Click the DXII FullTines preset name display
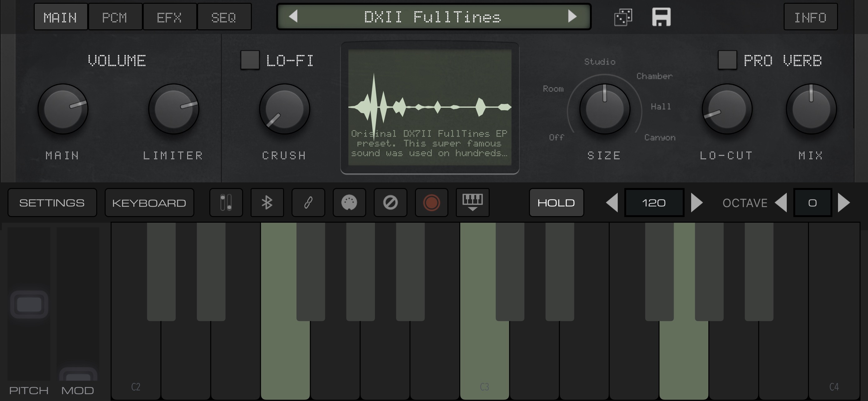 tap(433, 17)
